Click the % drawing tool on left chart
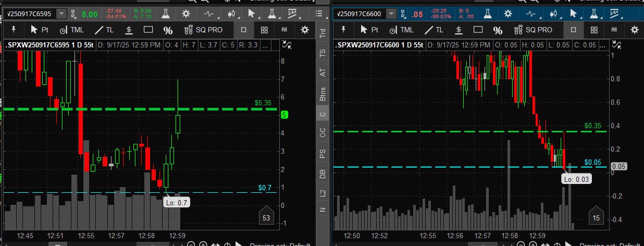The height and width of the screenshot is (246, 644). (x=168, y=30)
